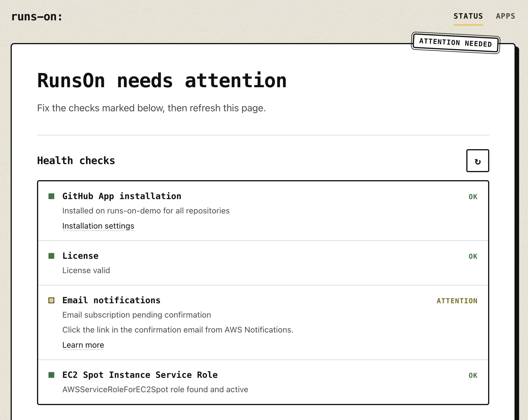Click 'Email subscription pending confirmation' text
This screenshot has width=528, height=420.
coord(137,315)
